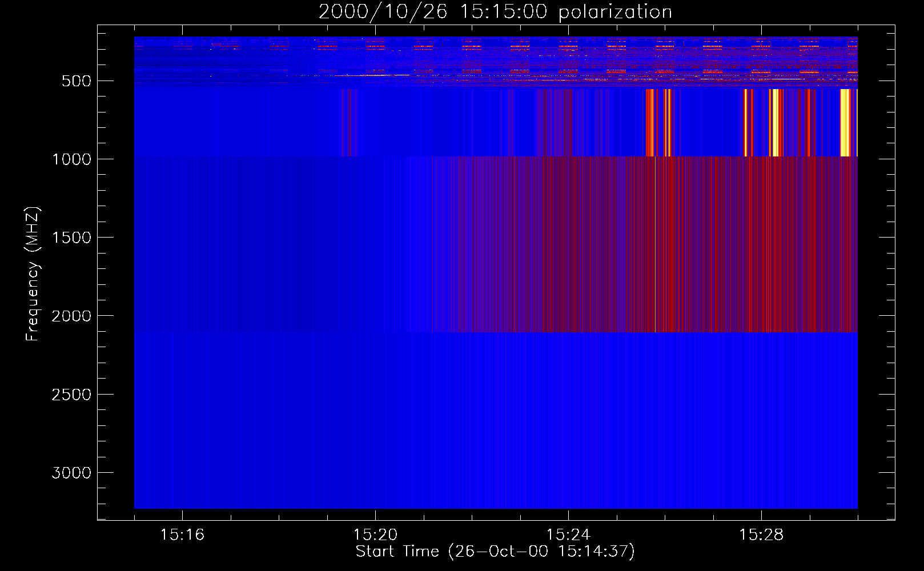Image resolution: width=924 pixels, height=571 pixels.
Task: Click the 15:16 time tick label
Action: pos(182,535)
